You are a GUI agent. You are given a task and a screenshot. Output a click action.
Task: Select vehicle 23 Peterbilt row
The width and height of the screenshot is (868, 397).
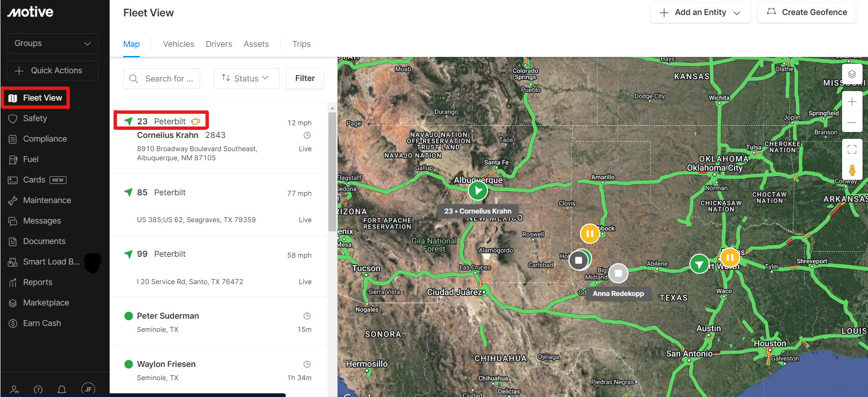[x=219, y=138]
